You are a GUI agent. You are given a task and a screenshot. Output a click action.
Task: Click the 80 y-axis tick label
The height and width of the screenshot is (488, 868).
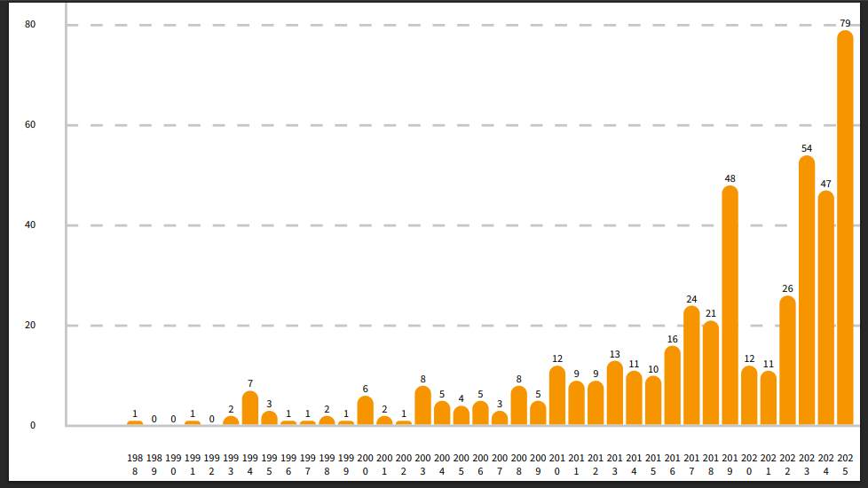click(30, 25)
